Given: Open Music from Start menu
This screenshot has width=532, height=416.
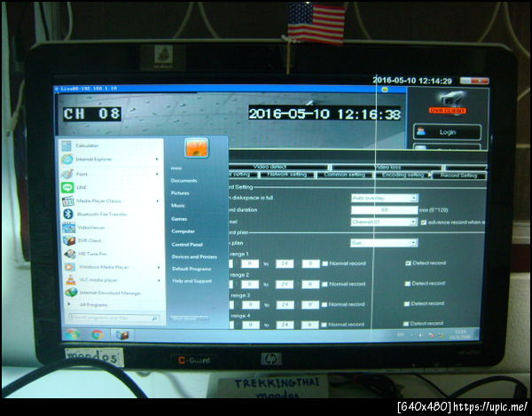Looking at the screenshot, I should click(x=178, y=206).
